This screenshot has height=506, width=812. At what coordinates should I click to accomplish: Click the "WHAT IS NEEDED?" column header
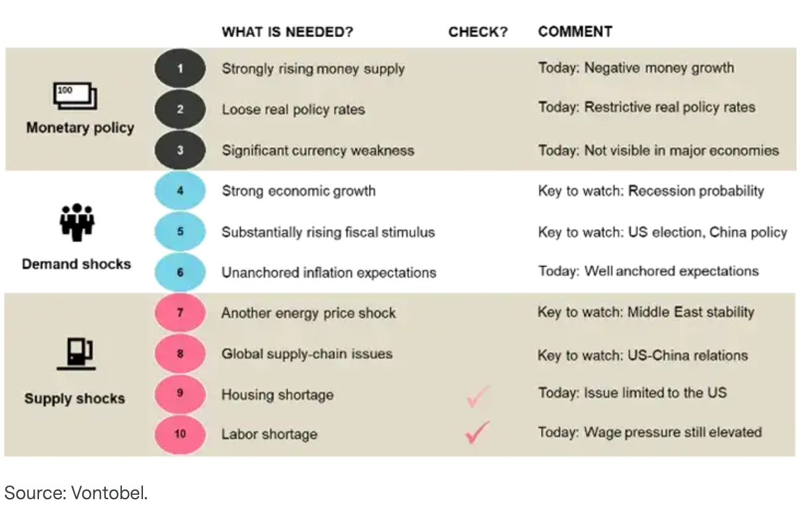287,32
